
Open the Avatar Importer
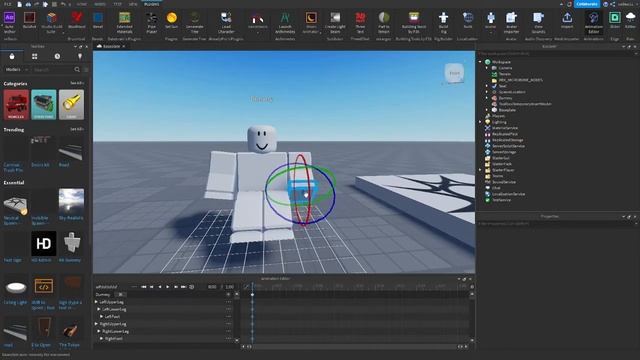coord(511,22)
